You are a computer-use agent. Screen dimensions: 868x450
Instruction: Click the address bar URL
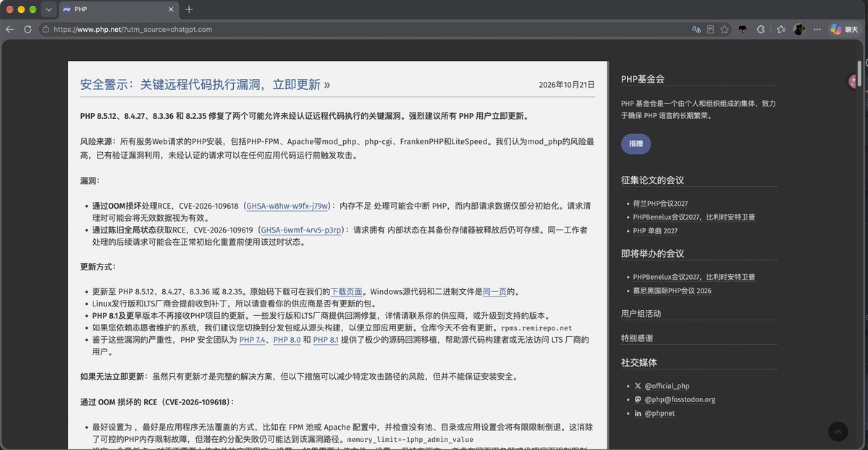tap(133, 30)
